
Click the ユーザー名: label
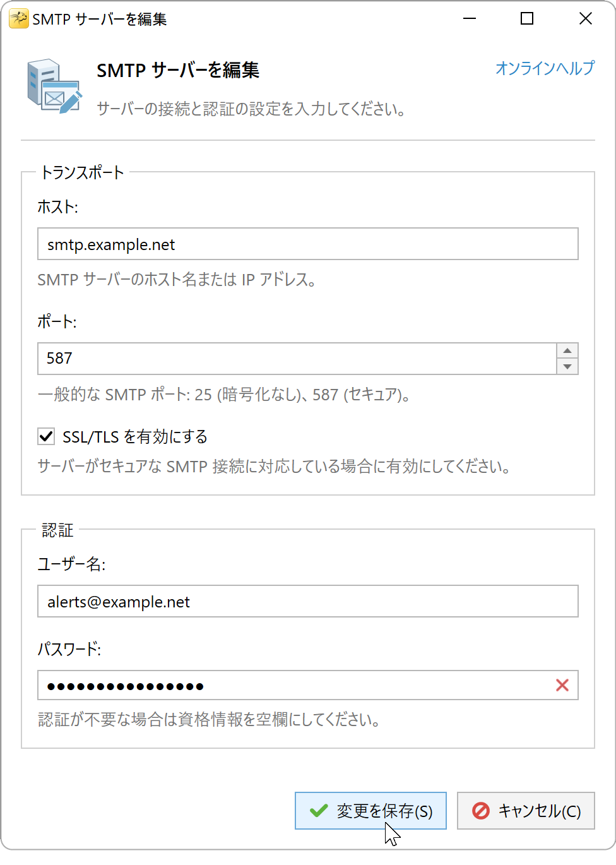[x=71, y=564]
